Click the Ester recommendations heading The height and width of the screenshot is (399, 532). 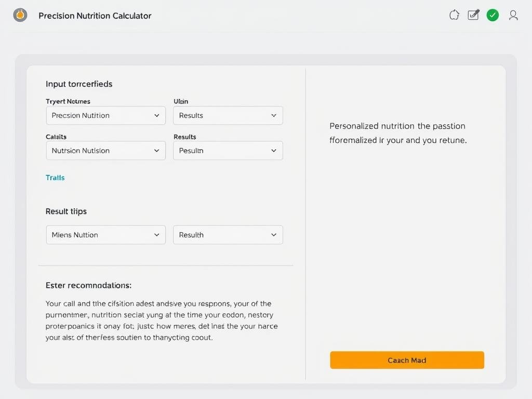click(88, 285)
